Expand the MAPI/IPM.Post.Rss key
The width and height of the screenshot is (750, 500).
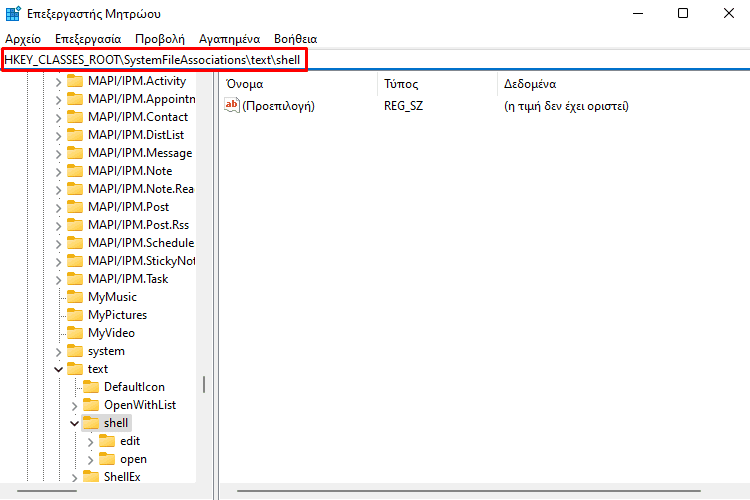(x=58, y=226)
